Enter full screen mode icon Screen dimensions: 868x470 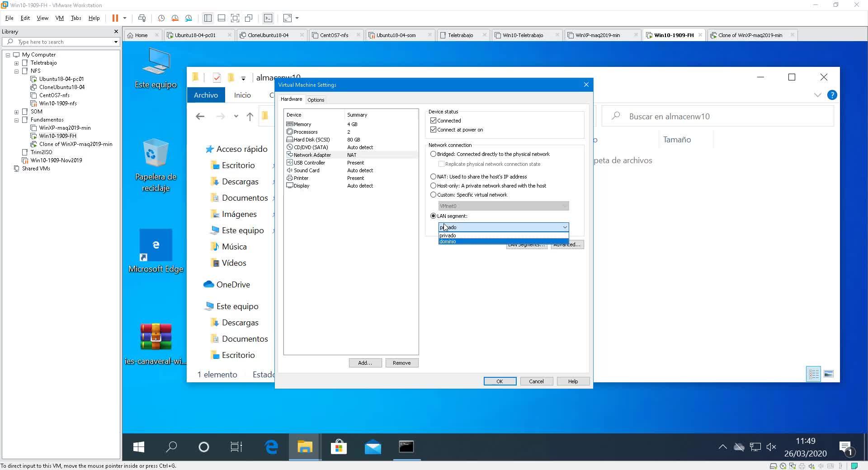(235, 18)
